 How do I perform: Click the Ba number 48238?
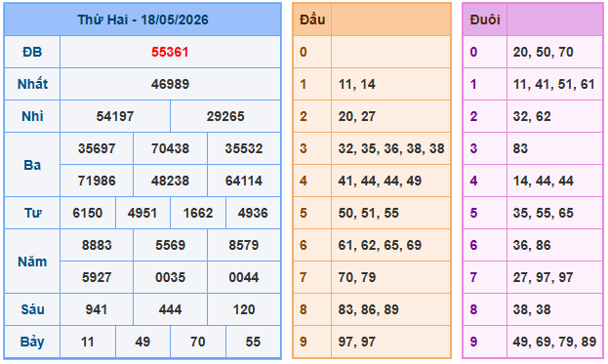click(x=170, y=181)
